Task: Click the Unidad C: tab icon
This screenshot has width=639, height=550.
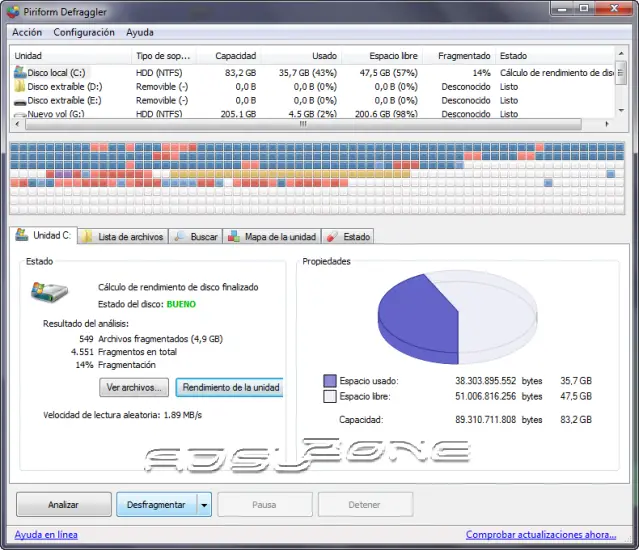Action: pos(22,235)
